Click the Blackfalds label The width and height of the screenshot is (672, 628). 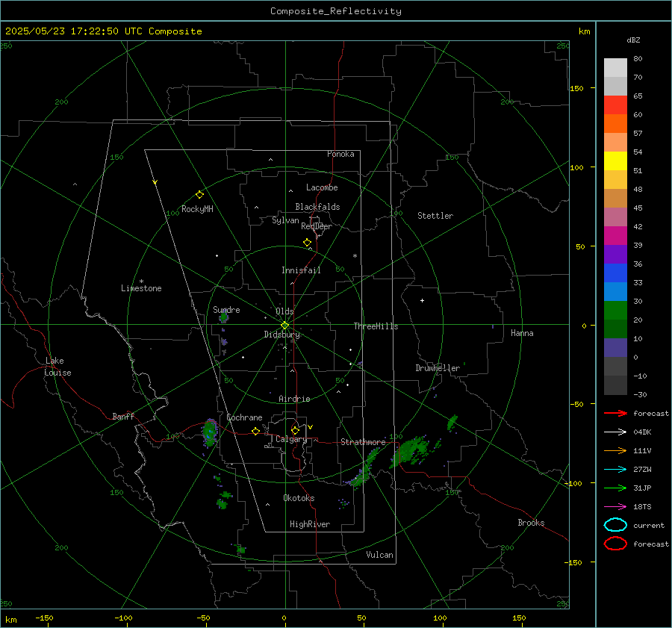coord(317,207)
